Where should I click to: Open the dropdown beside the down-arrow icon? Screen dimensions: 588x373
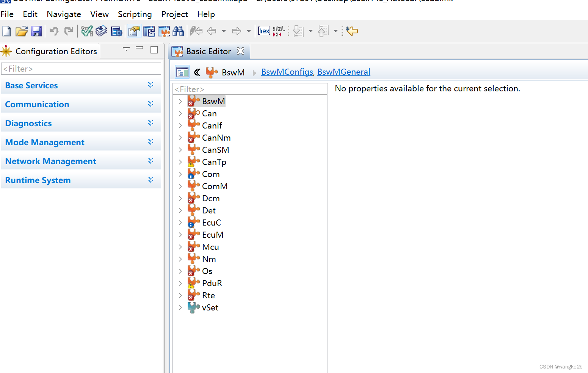pyautogui.click(x=310, y=31)
